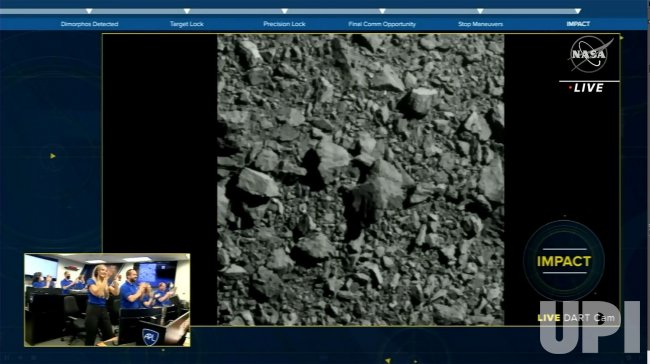Select the IMPACT label in timeline
Image resolution: width=650 pixels, height=364 pixels.
tap(578, 24)
